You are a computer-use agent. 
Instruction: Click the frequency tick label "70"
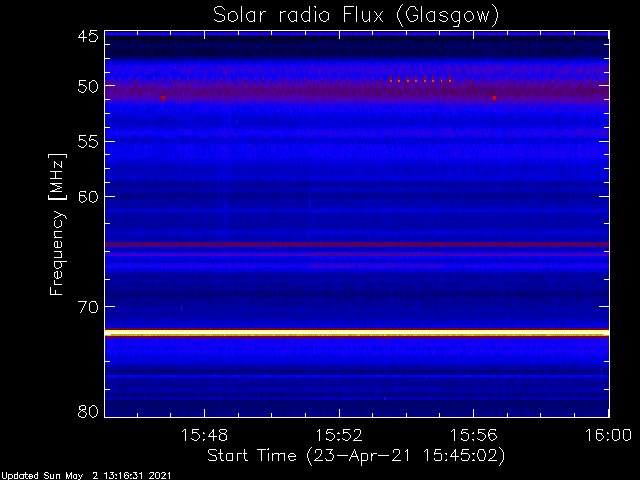coord(88,307)
